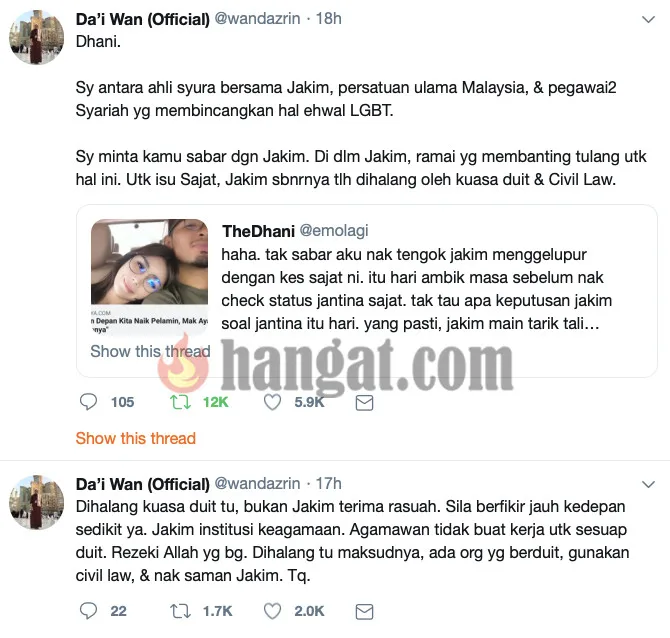Screen dimensions: 670x638
Task: Click the green retweet icon showing 12K
Action: 180,402
